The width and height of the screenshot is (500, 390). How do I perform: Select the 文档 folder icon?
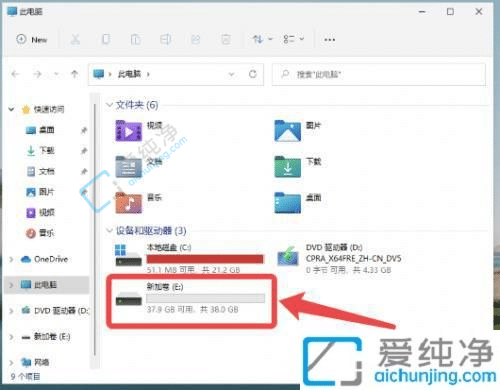point(129,167)
